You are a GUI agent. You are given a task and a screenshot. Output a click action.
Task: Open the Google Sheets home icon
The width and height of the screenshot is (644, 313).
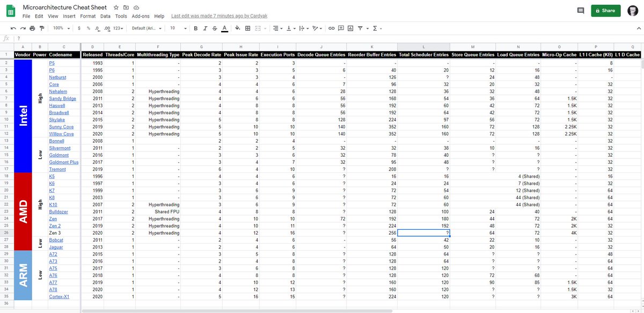point(11,11)
